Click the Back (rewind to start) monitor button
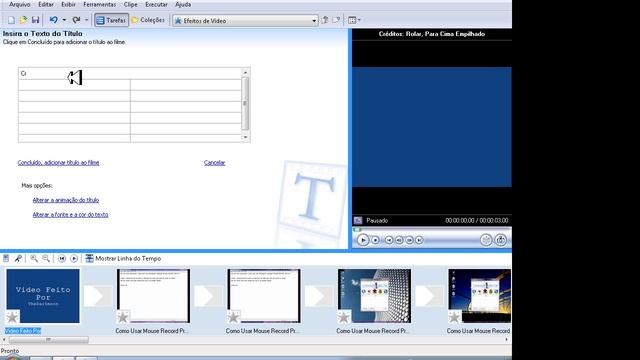The image size is (640, 360). pos(389,240)
